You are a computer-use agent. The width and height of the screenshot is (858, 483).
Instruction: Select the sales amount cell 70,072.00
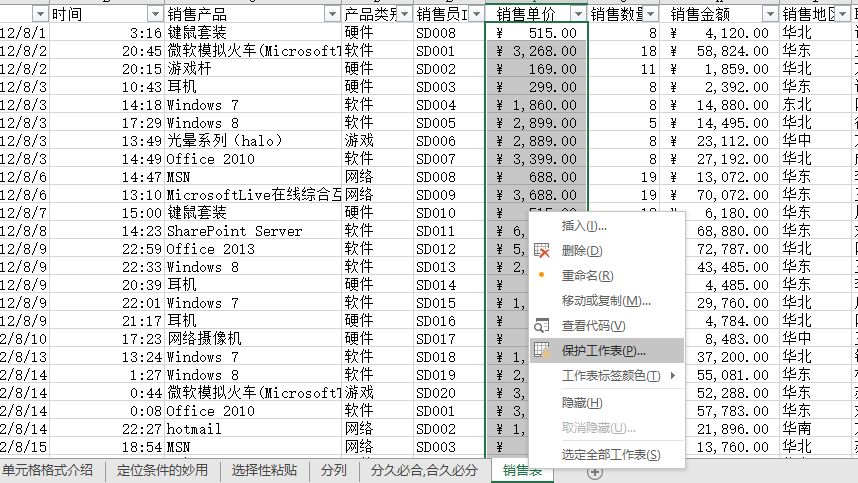point(719,195)
